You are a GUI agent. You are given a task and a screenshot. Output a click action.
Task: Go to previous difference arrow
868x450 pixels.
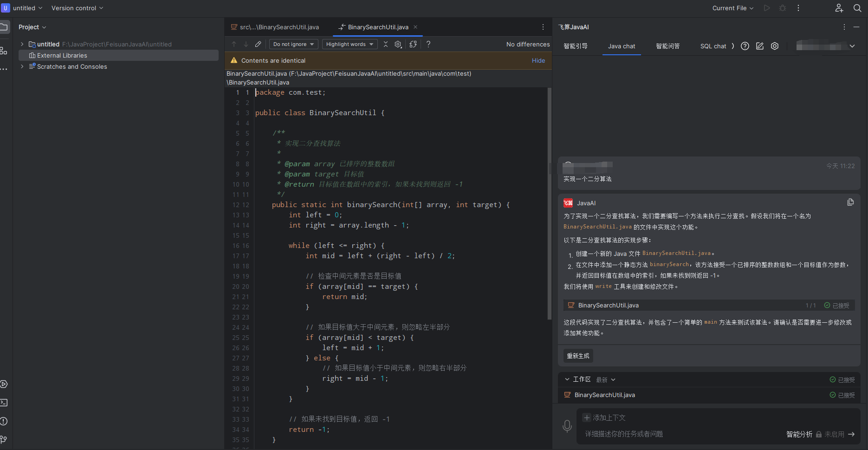point(234,44)
